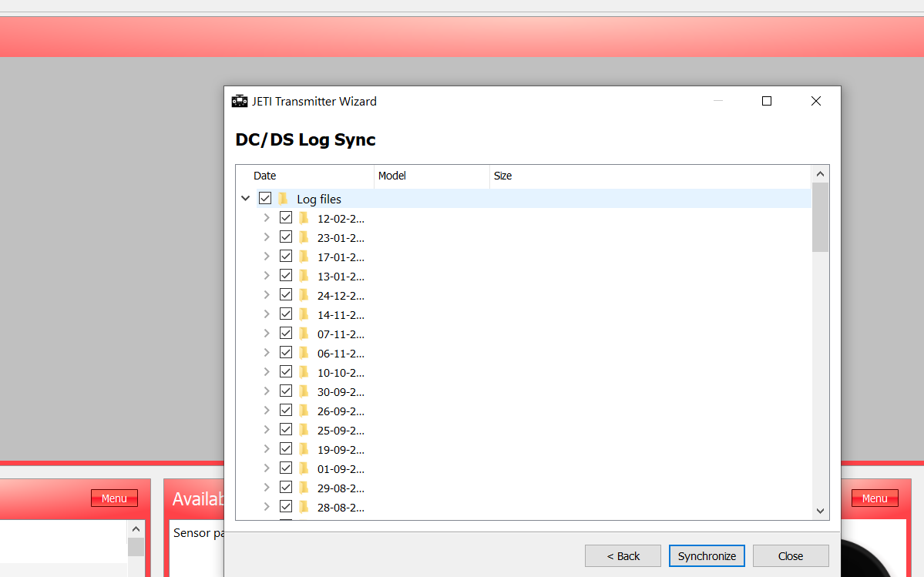Click the log list scrollbar up arrow
924x577 pixels.
820,174
